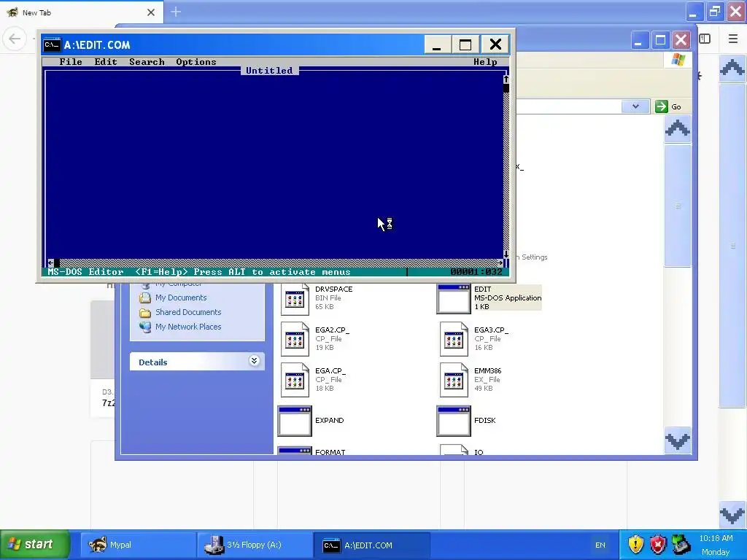Open My Documents link in Explorer sidebar
The width and height of the screenshot is (747, 560).
point(181,297)
